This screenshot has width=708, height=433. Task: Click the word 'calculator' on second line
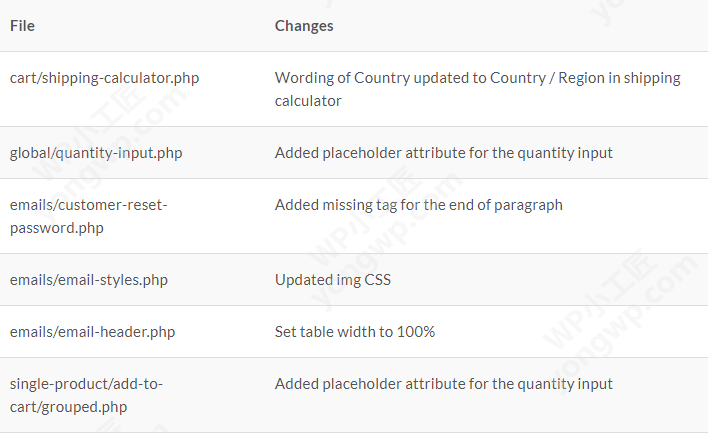(308, 101)
